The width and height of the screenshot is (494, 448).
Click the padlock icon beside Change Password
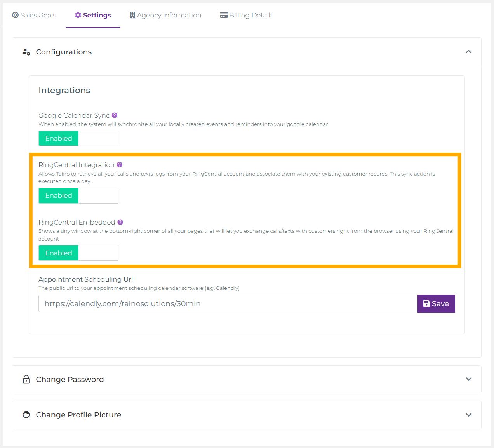coord(26,379)
